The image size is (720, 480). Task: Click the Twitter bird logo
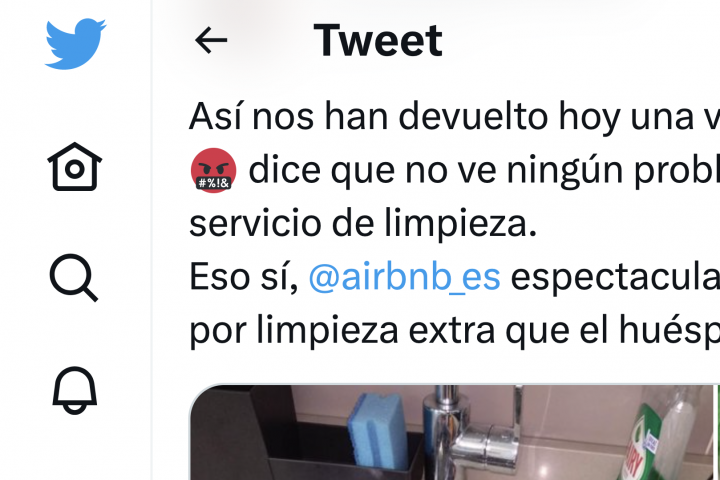tap(75, 44)
